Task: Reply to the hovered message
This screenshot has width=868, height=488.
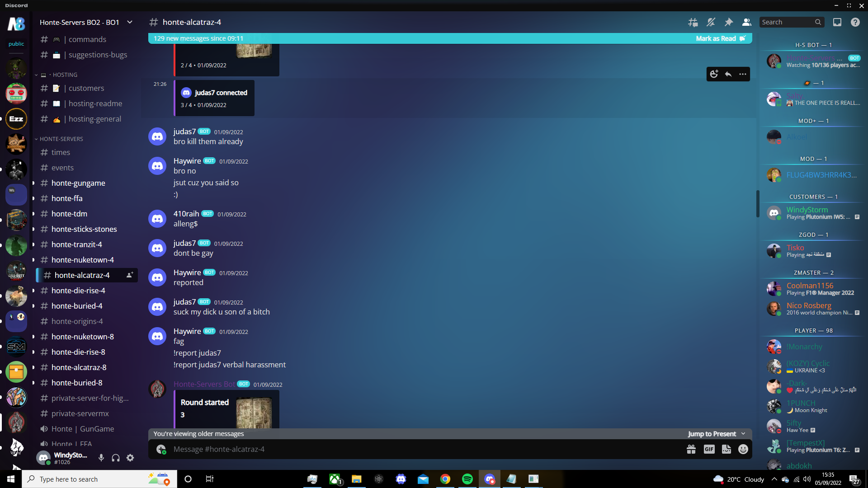Action: (x=728, y=74)
